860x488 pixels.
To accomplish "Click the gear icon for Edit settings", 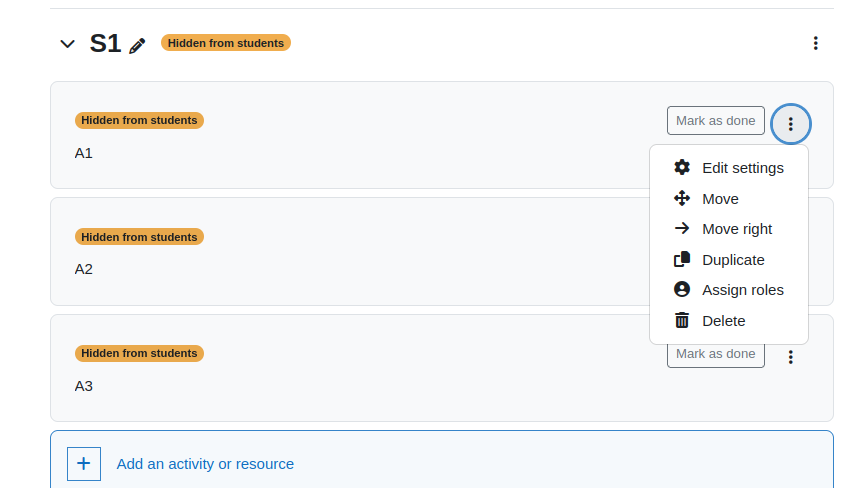I will pyautogui.click(x=682, y=167).
